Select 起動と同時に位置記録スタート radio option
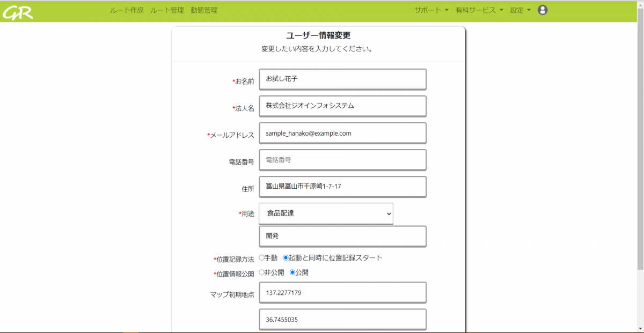Viewport: 644px width, 333px height. 286,258
